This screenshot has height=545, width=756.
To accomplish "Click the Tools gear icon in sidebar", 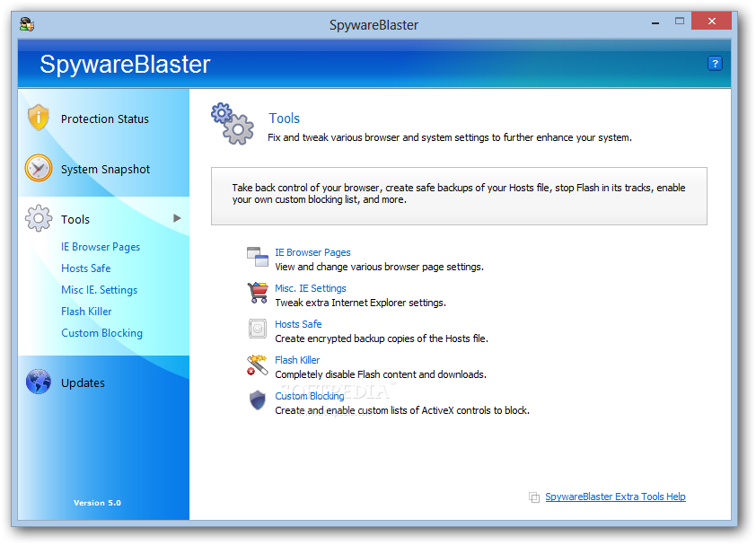I will pyautogui.click(x=39, y=218).
